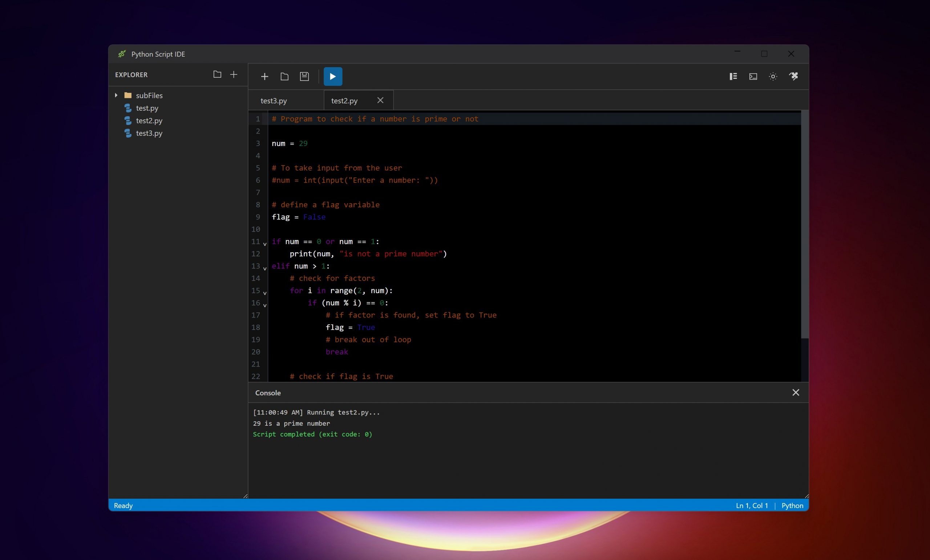This screenshot has height=560, width=930.
Task: Select the test2.py tab
Action: (x=345, y=100)
